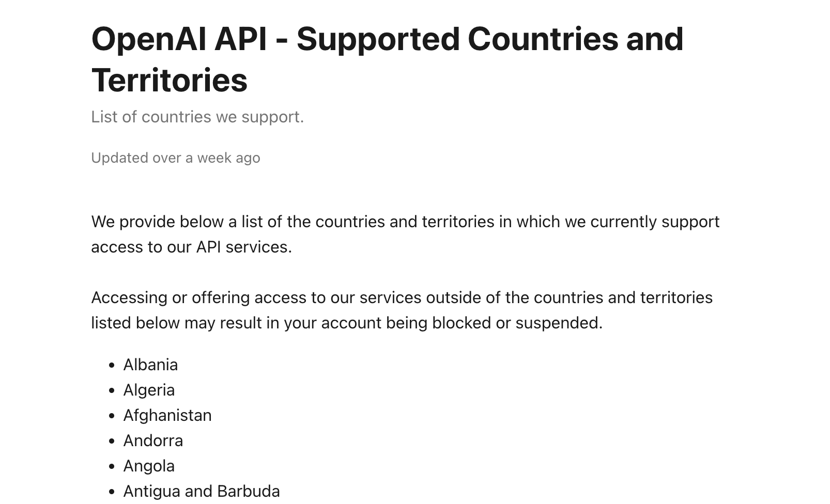Select the Antigua and Barbuda list item
The image size is (830, 504).
[202, 491]
